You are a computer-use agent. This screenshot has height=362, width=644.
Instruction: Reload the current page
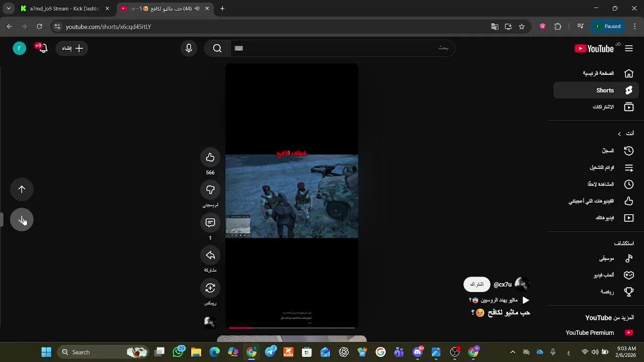click(x=39, y=27)
